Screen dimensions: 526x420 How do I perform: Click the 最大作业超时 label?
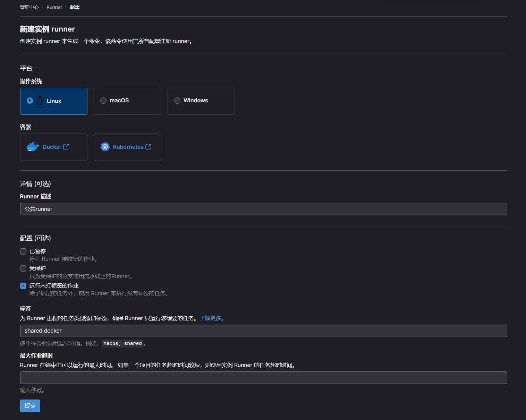coord(36,355)
